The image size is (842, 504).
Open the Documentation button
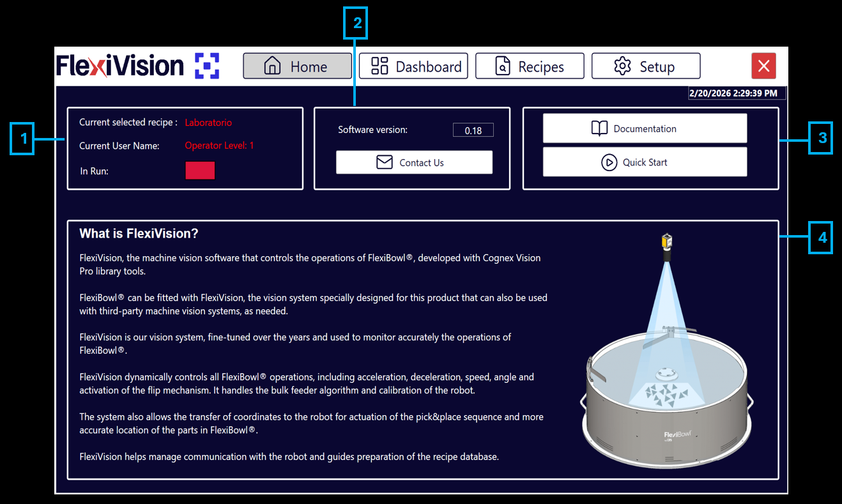pos(645,128)
